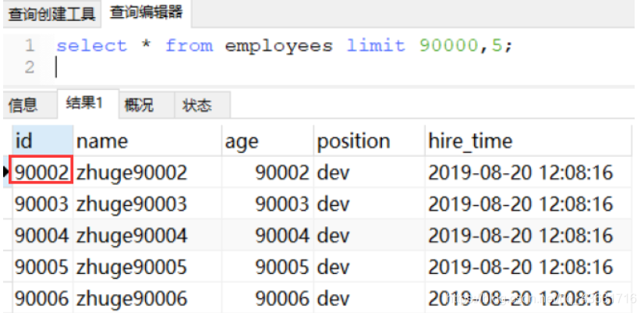
Task: Show the 状态 tab
Action: click(x=196, y=105)
